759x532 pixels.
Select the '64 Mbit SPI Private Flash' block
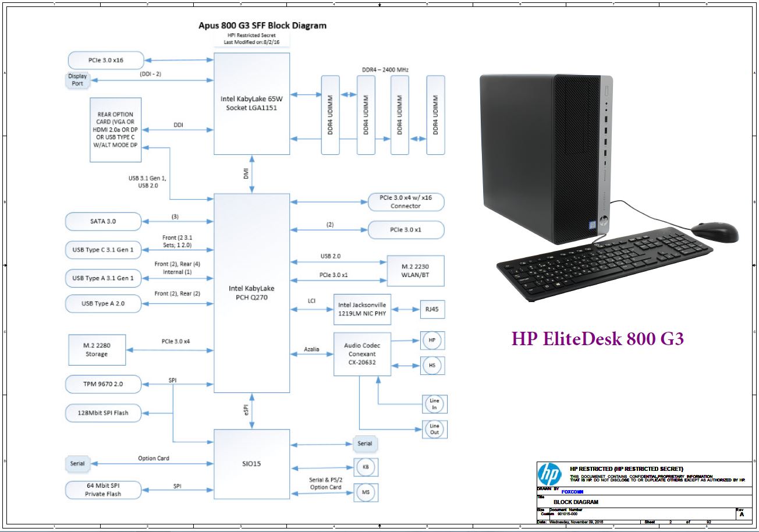104,490
